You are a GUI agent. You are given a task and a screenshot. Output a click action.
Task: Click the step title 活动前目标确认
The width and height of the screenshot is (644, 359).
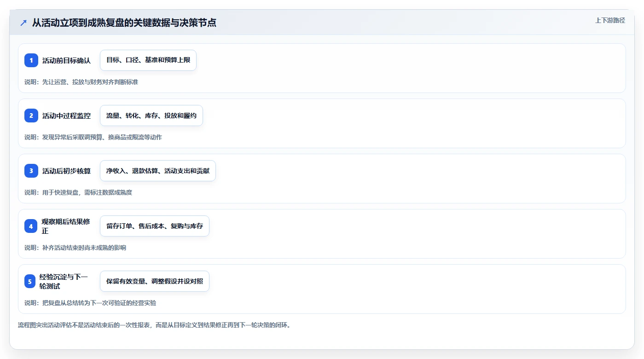tap(67, 60)
